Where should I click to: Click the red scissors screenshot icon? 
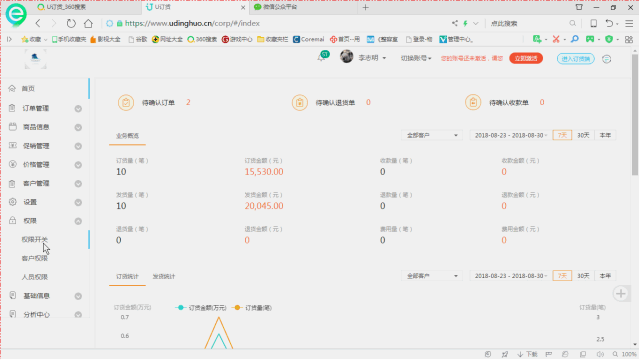point(556,39)
